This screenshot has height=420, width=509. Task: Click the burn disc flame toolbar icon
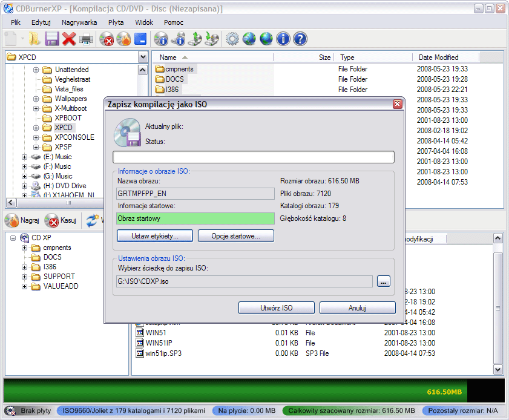click(123, 39)
